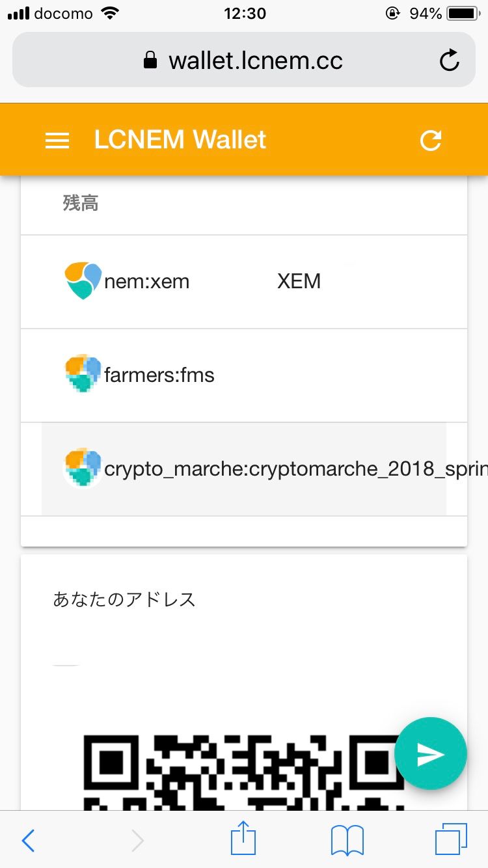Tap the LCNEM Wallet title
Image resolution: width=488 pixels, height=868 pixels.
[x=180, y=140]
